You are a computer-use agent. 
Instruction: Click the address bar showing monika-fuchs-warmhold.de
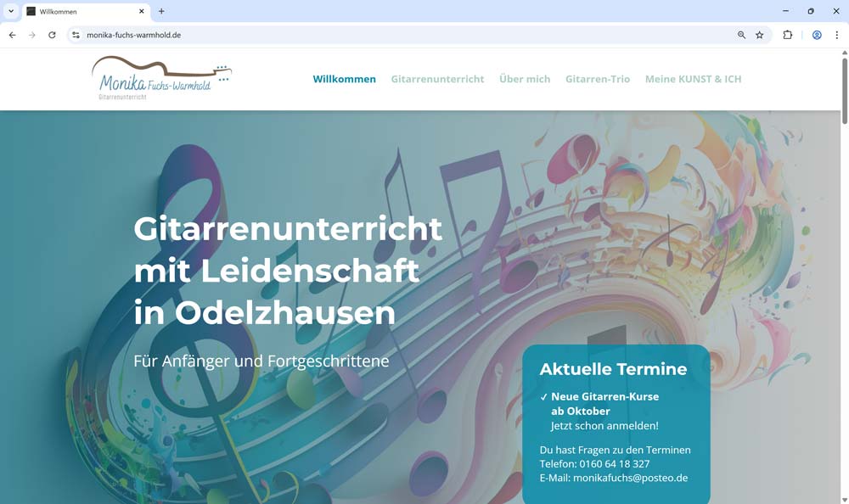[401, 35]
